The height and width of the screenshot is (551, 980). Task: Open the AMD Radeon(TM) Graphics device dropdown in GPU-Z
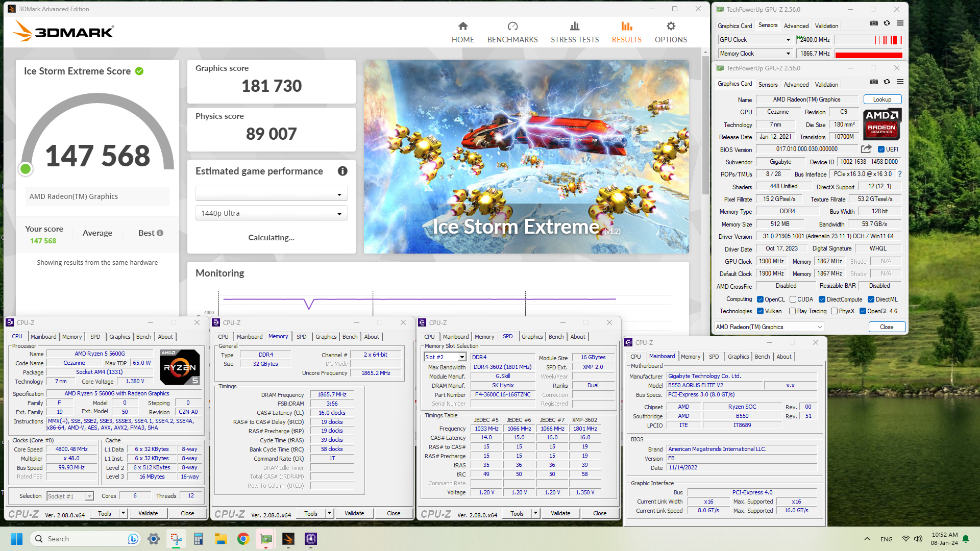click(x=769, y=327)
